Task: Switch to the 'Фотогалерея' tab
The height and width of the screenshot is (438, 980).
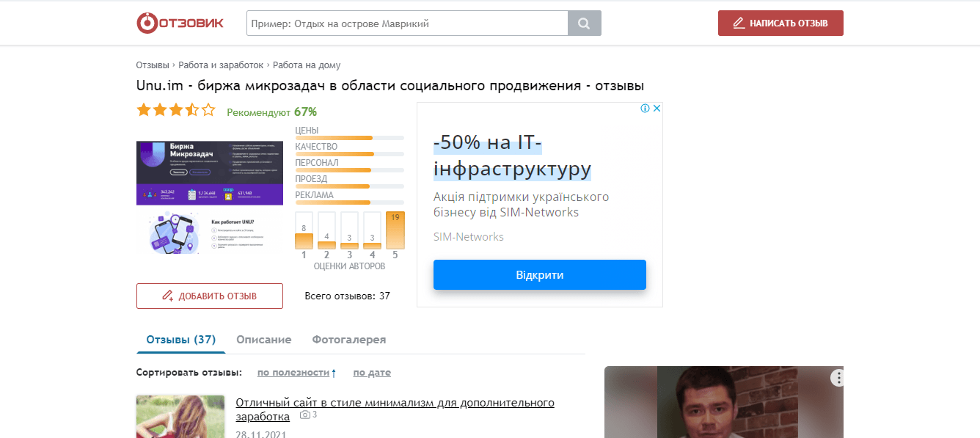Action: pyautogui.click(x=348, y=340)
